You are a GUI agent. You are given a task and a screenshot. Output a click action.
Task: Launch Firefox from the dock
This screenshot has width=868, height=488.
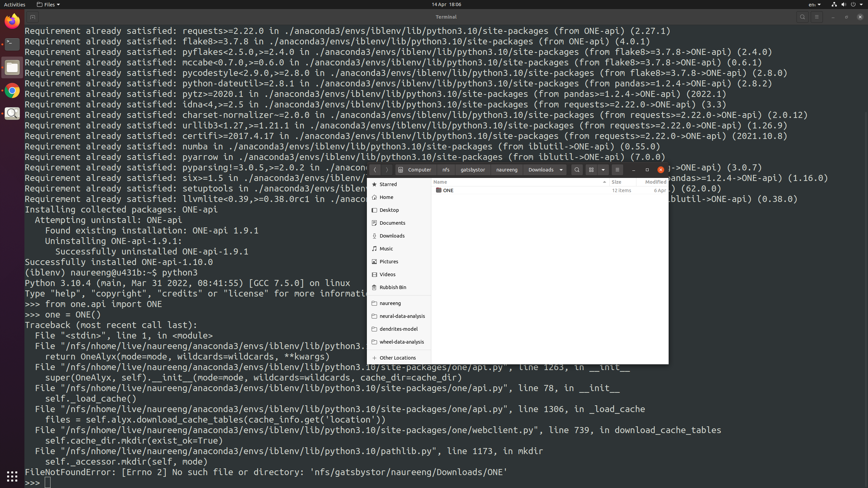[12, 21]
